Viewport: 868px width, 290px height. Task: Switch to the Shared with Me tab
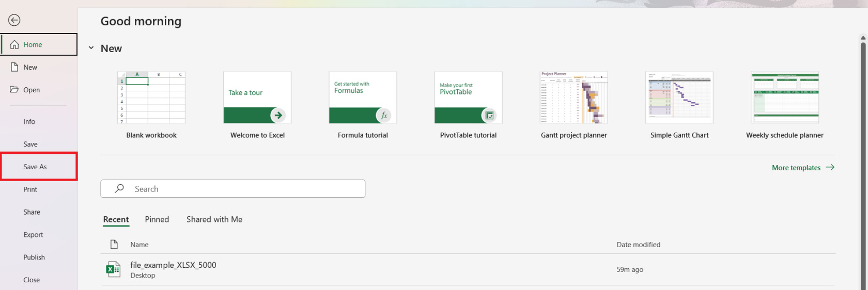[214, 219]
